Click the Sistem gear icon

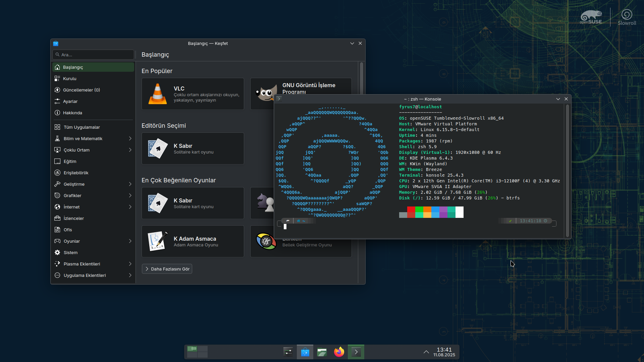(57, 252)
